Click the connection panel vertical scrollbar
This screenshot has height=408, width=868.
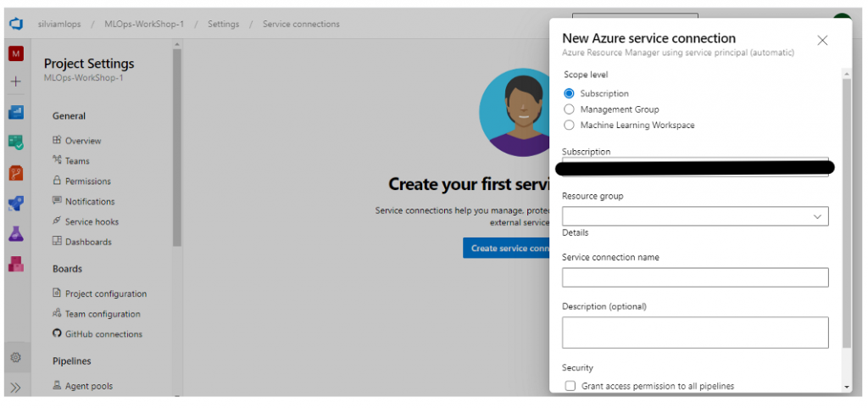coord(847,213)
